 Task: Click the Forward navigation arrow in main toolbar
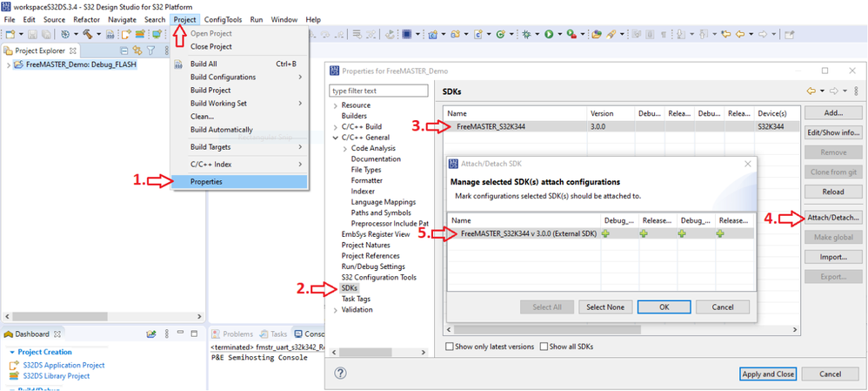coord(762,34)
